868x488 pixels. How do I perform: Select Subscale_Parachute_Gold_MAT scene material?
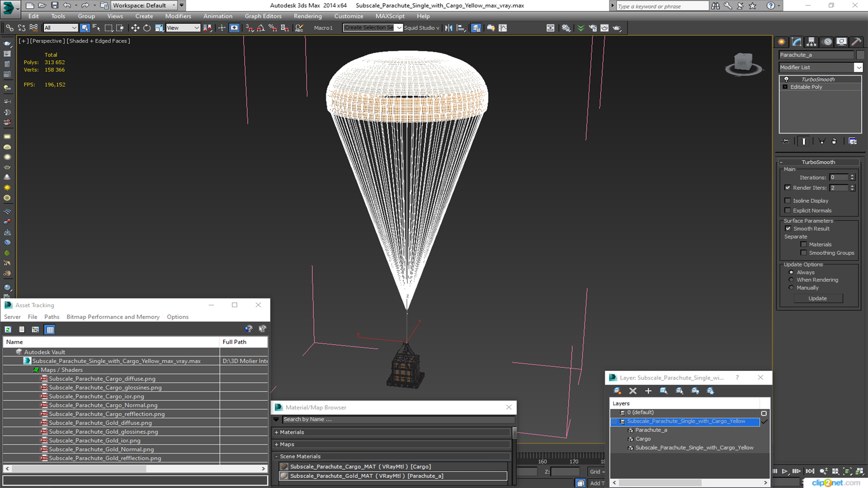[x=393, y=476]
